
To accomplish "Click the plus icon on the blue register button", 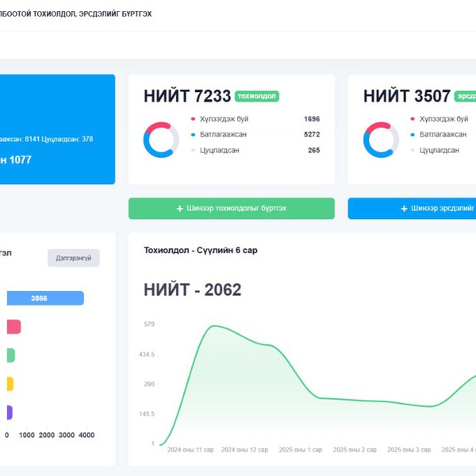I will [404, 209].
